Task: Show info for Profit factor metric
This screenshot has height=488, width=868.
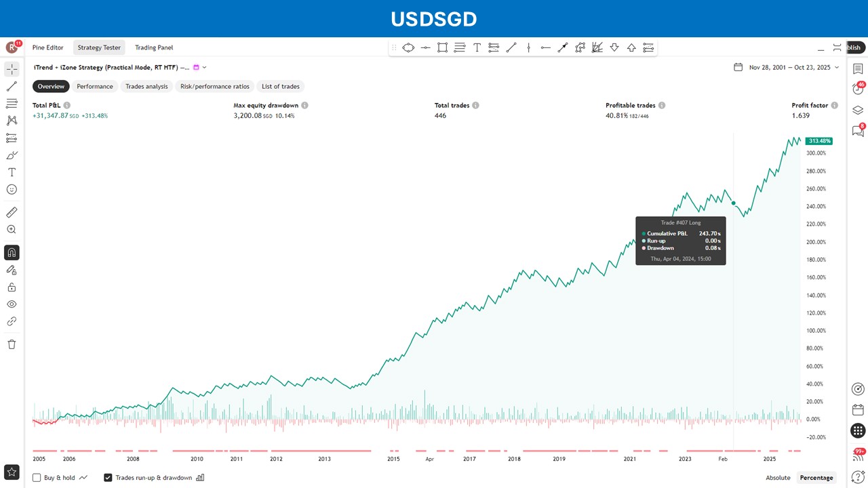Action: pos(834,106)
